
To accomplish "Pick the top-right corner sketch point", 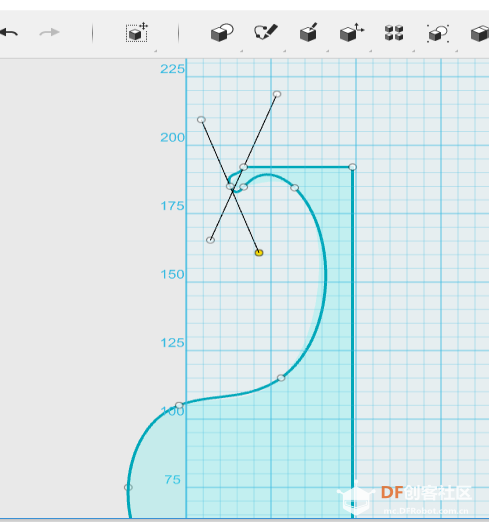I will (x=352, y=167).
